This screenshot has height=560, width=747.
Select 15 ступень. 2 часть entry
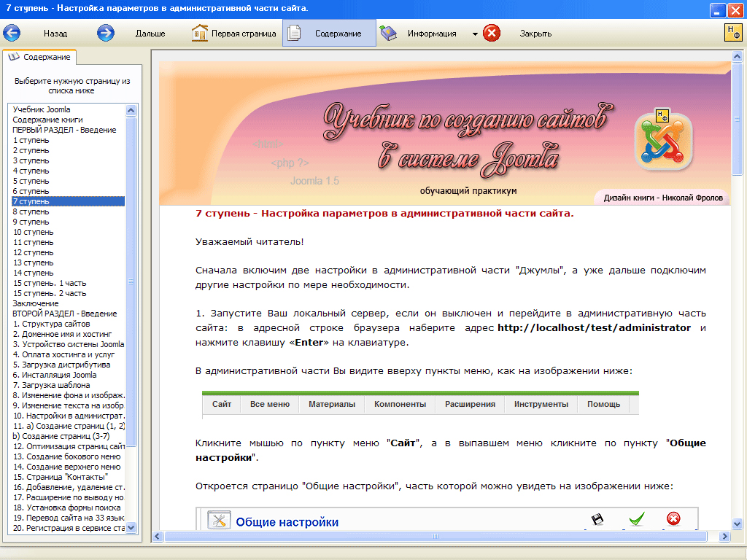(x=68, y=293)
